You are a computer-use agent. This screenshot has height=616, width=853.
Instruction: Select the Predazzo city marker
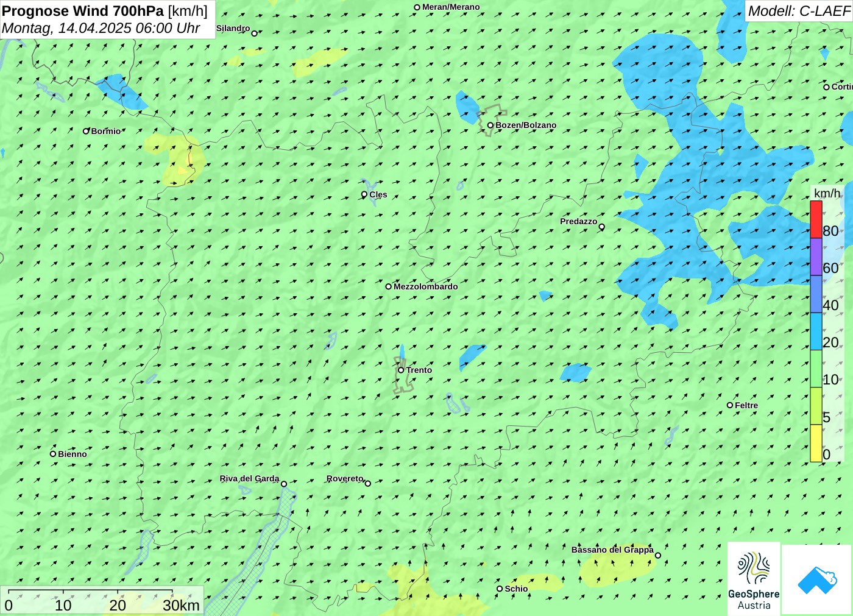[601, 227]
